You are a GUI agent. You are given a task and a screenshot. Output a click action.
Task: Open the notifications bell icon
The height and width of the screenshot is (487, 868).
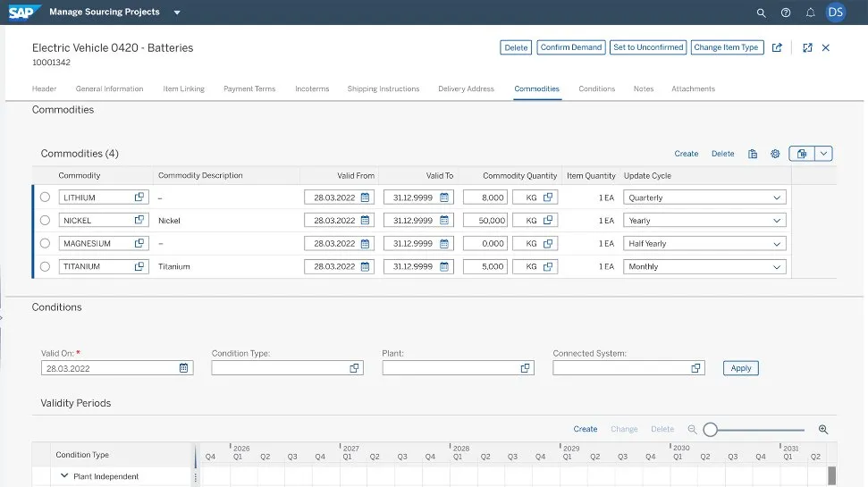[810, 13]
